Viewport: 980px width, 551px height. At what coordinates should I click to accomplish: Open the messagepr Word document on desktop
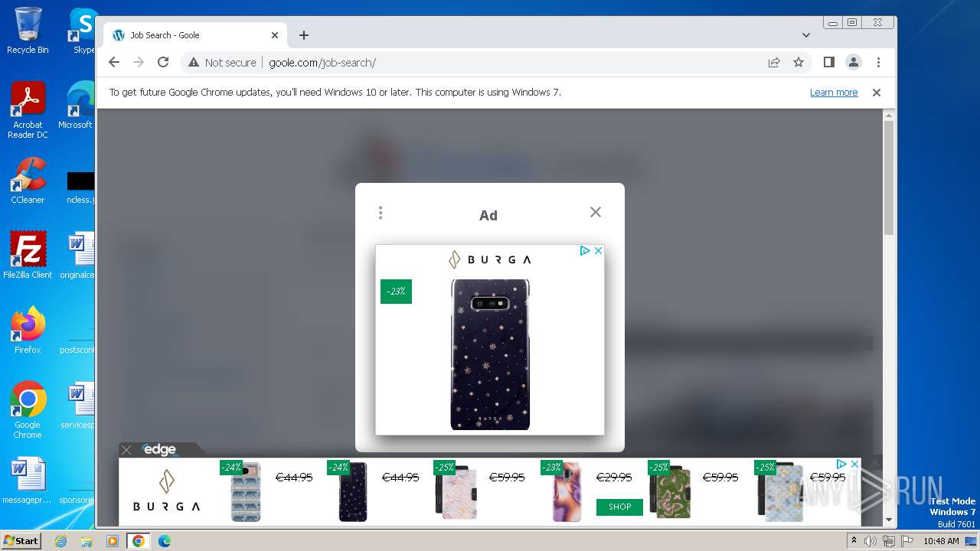[x=28, y=481]
